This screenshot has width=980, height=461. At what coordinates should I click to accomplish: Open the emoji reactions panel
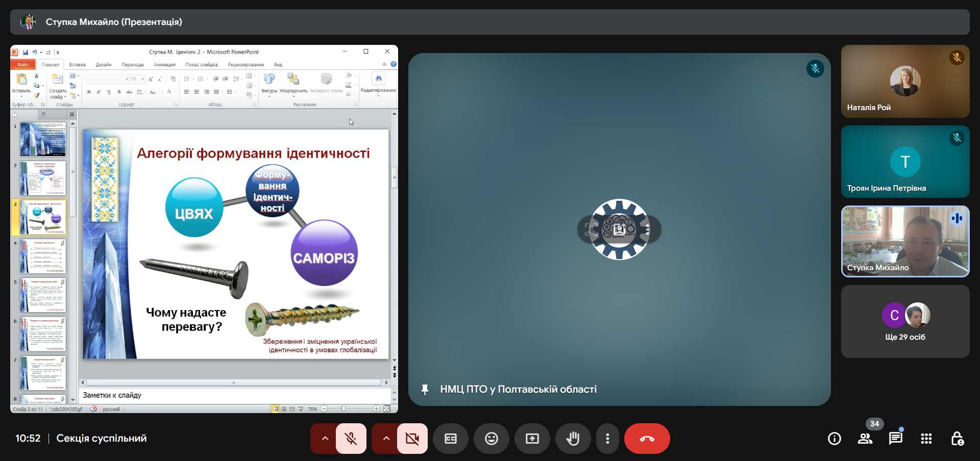pyautogui.click(x=491, y=439)
